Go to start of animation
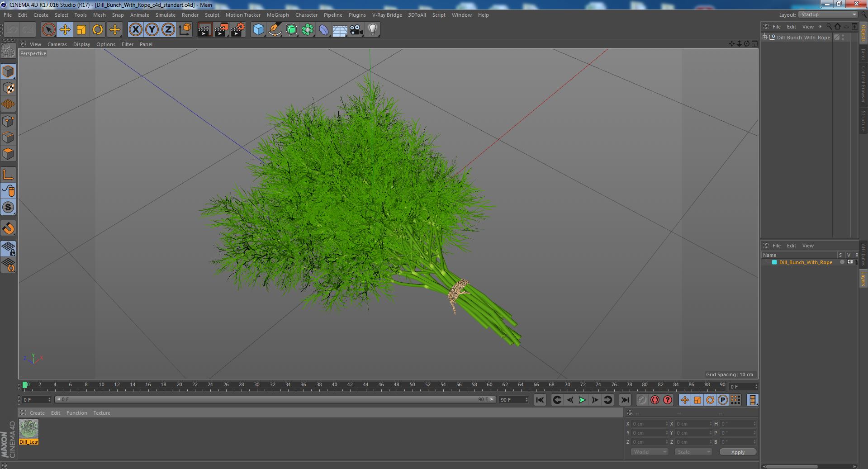868x469 pixels. 540,400
